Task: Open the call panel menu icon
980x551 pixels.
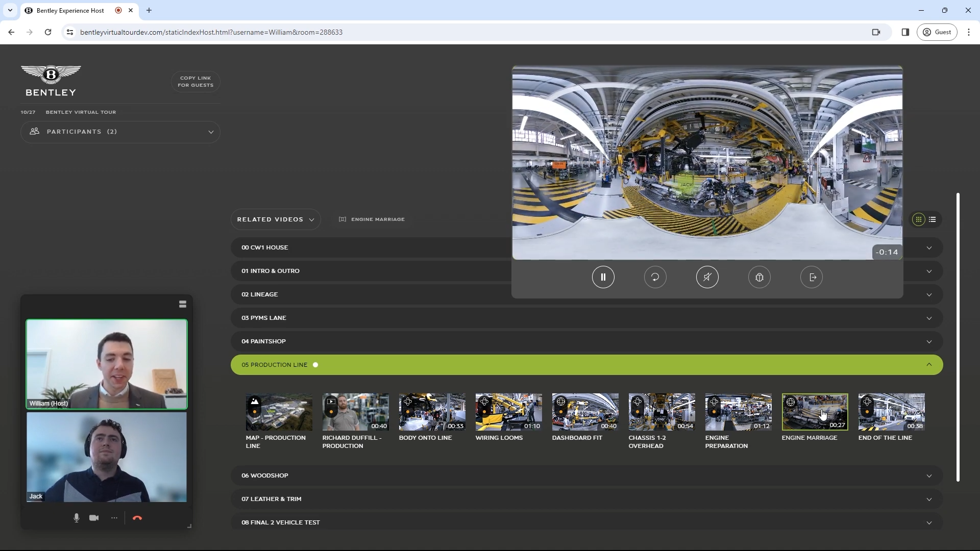Action: (183, 304)
